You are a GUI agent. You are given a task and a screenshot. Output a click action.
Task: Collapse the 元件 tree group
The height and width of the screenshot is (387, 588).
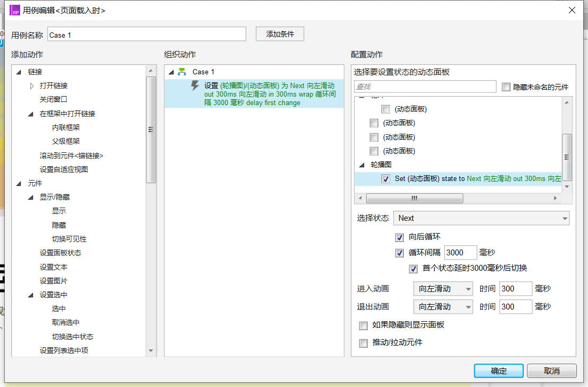19,183
